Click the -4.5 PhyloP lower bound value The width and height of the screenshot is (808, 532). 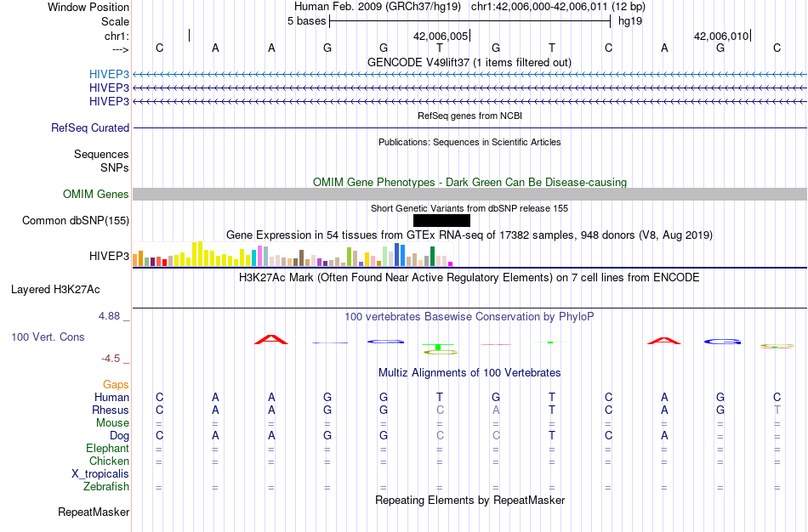click(x=111, y=359)
